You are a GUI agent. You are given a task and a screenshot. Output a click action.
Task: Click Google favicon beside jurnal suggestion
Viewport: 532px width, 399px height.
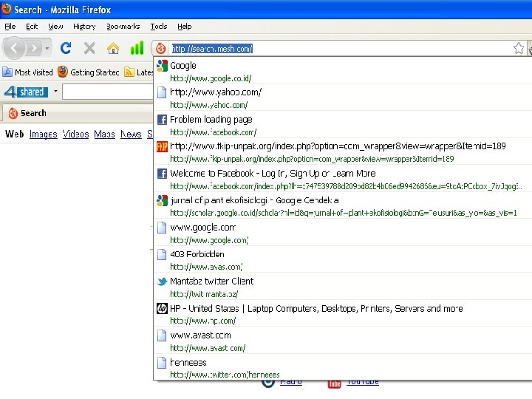(162, 200)
